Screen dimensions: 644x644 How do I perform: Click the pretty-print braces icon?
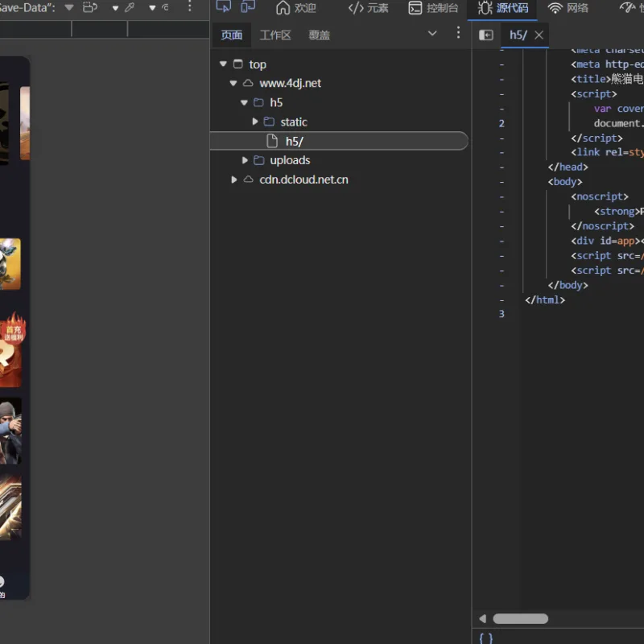(x=486, y=638)
